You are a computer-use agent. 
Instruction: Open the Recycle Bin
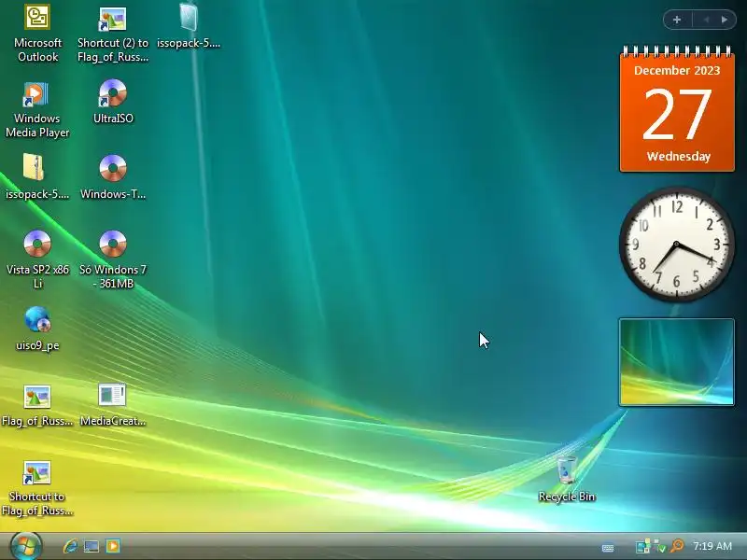pos(567,479)
